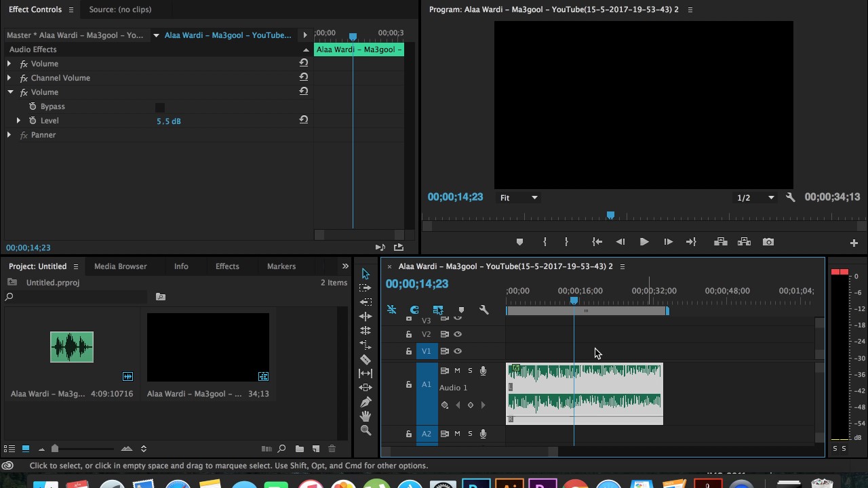The width and height of the screenshot is (868, 488).
Task: Switch to the Info tab
Action: pyautogui.click(x=181, y=266)
